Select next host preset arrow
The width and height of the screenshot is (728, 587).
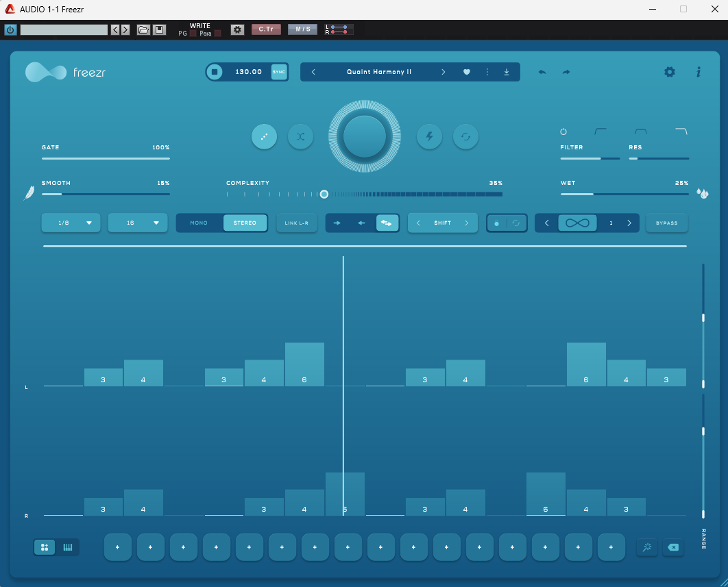pyautogui.click(x=125, y=29)
